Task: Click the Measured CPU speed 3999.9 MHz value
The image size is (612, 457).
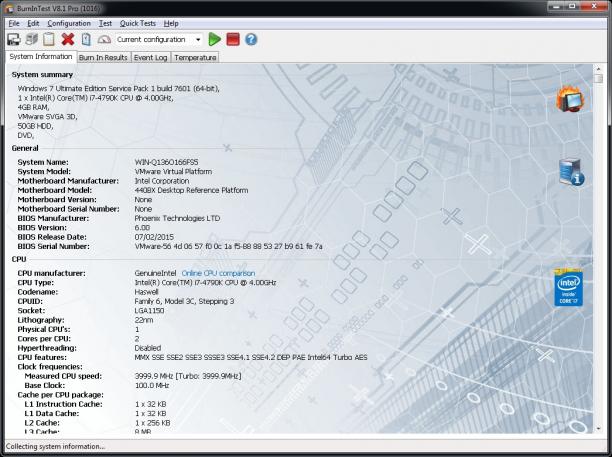Action: tap(188, 376)
